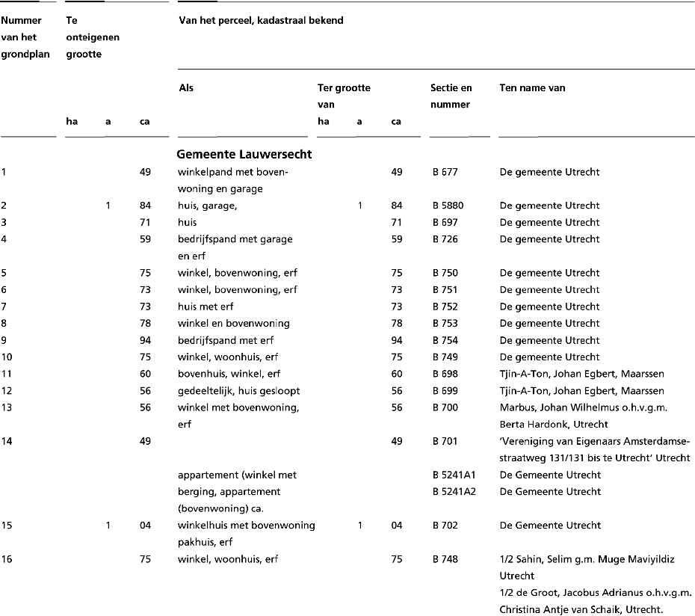Image resolution: width=695 pixels, height=616 pixels.
Task: Select cell 'B 698'
Action: (x=445, y=375)
